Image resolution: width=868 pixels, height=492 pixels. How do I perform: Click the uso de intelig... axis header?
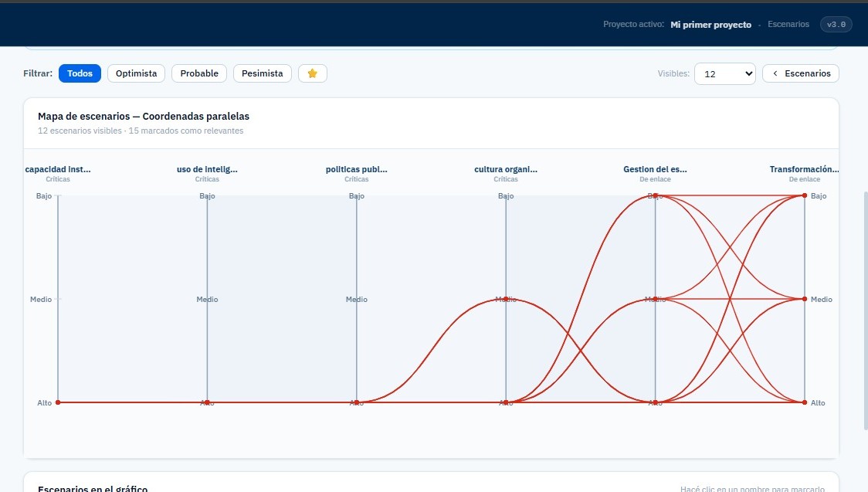[207, 169]
